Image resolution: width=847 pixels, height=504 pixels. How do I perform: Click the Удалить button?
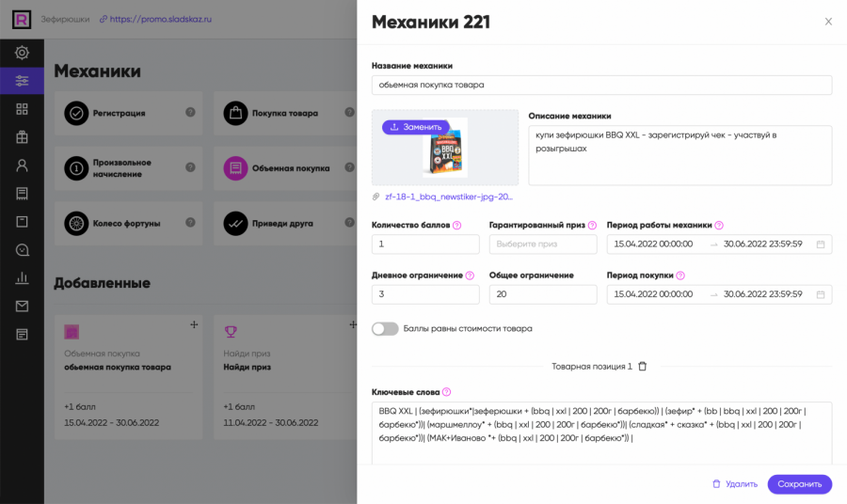coord(734,484)
